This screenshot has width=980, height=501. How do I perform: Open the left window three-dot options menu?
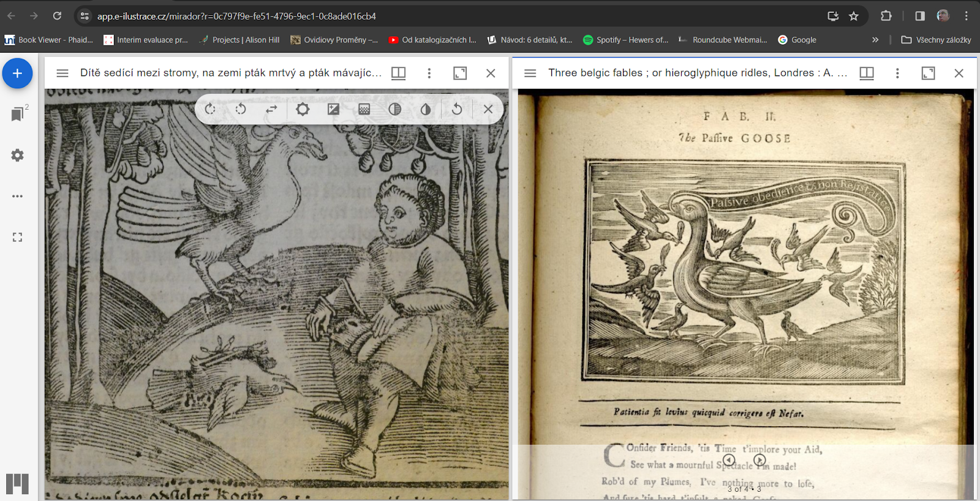point(429,73)
